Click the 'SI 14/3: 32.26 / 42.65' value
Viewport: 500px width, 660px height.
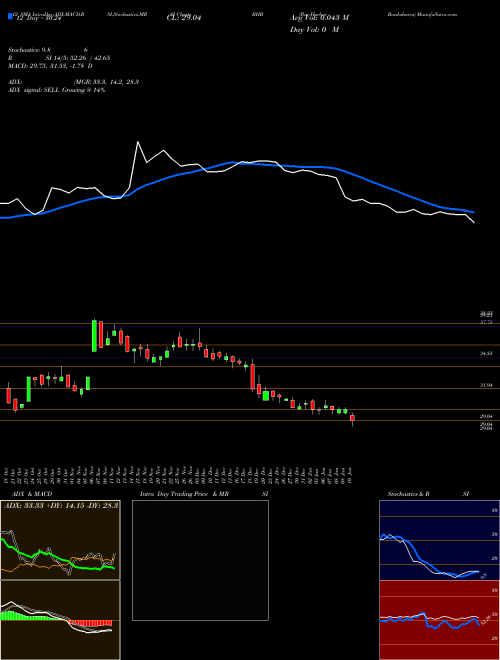(78, 58)
